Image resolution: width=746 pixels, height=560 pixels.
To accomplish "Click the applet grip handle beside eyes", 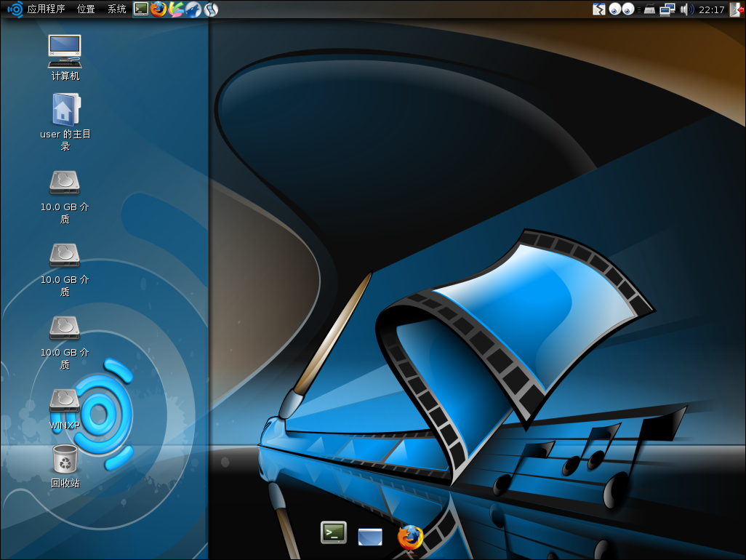I will 638,9.
